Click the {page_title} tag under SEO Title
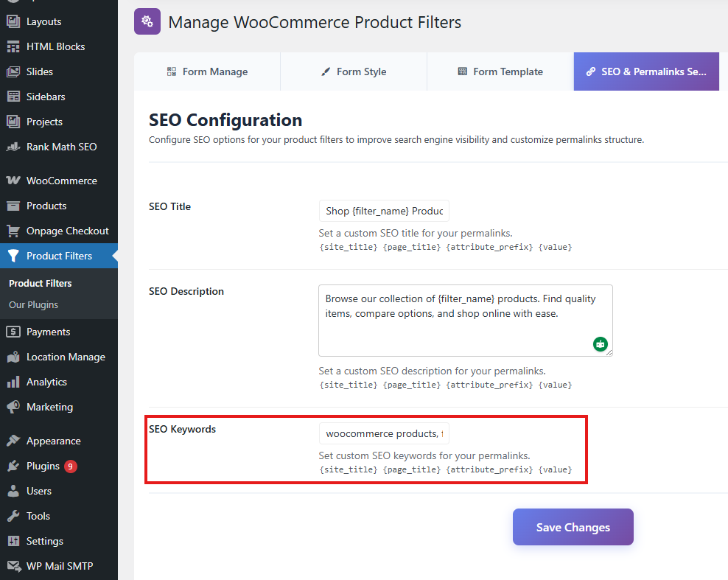The width and height of the screenshot is (728, 580). (411, 247)
